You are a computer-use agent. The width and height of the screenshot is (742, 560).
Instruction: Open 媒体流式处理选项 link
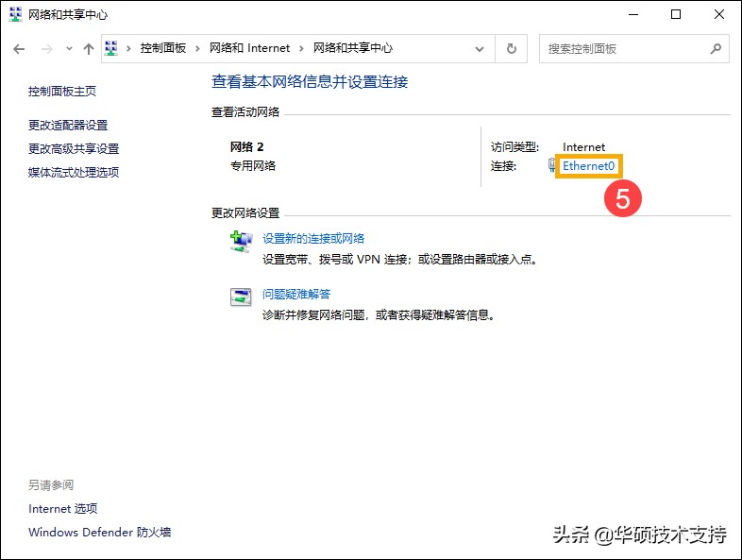pyautogui.click(x=74, y=172)
